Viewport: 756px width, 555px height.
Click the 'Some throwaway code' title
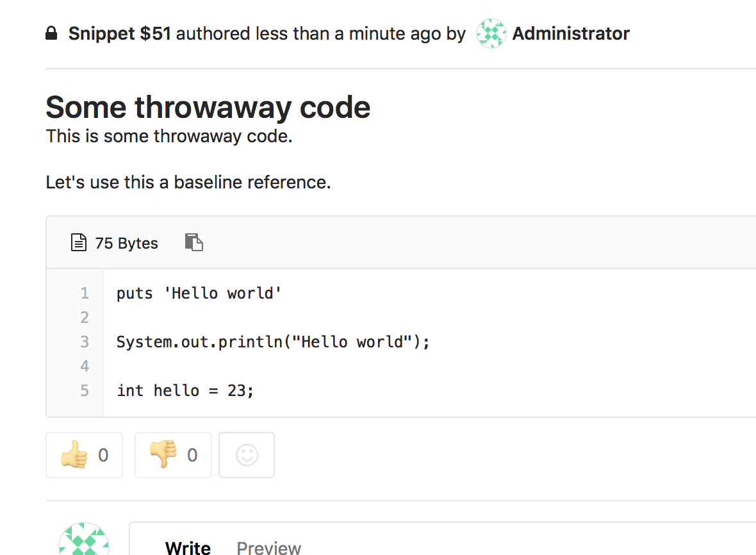coord(208,107)
